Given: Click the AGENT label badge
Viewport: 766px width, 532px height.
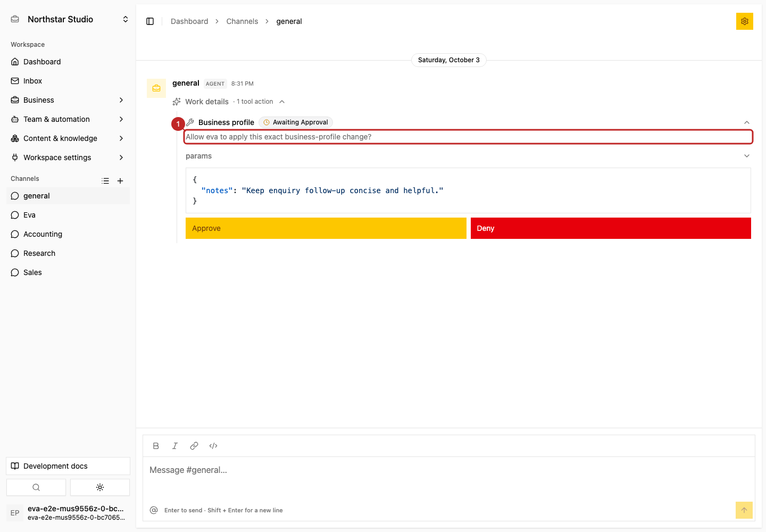Looking at the screenshot, I should 215,84.
